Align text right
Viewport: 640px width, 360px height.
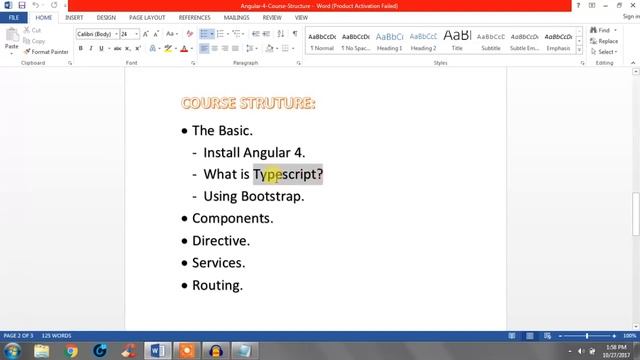click(225, 49)
